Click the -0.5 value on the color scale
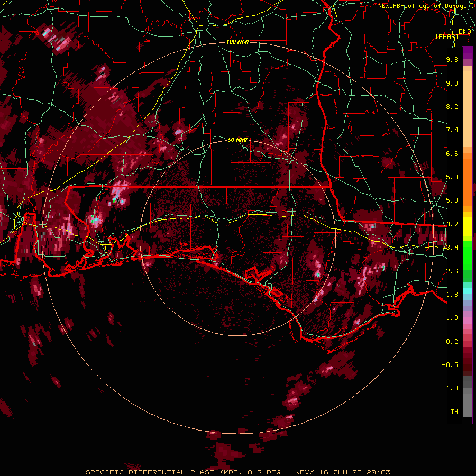The height and width of the screenshot is (476, 476). [x=450, y=365]
